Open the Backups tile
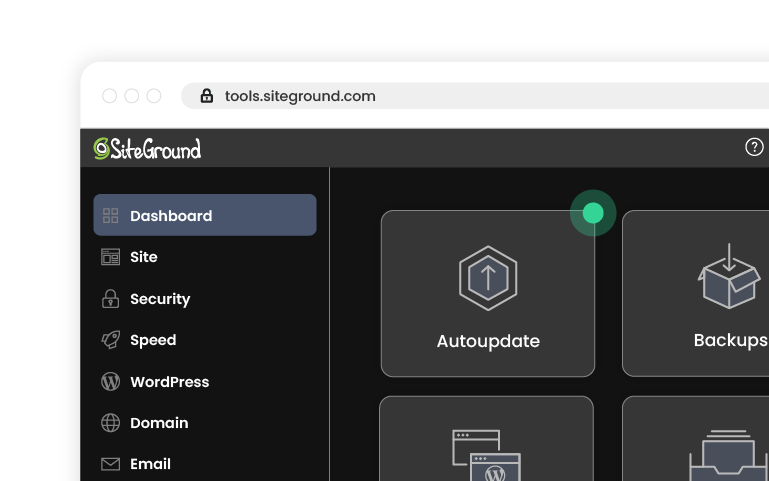 (695, 294)
